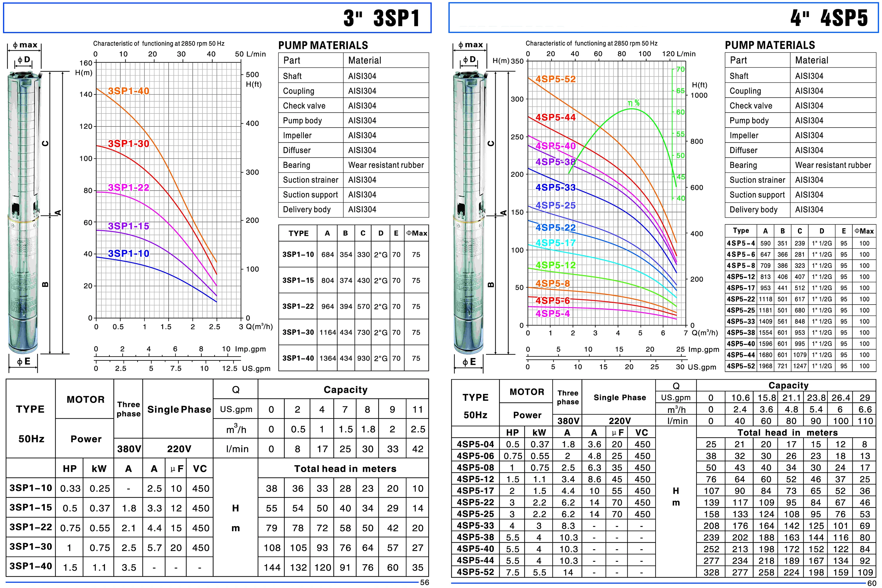Select the red 3SP1-30 curve label
This screenshot has width=882, height=588.
coord(129,144)
